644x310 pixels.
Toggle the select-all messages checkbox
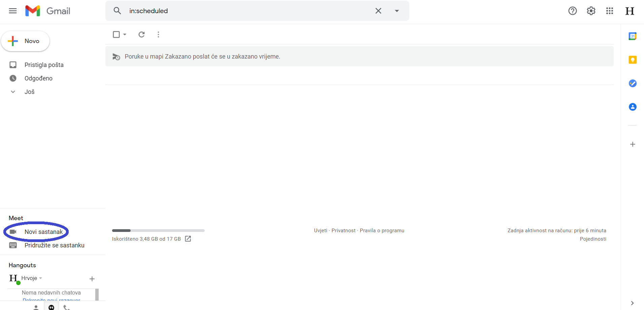coord(116,34)
